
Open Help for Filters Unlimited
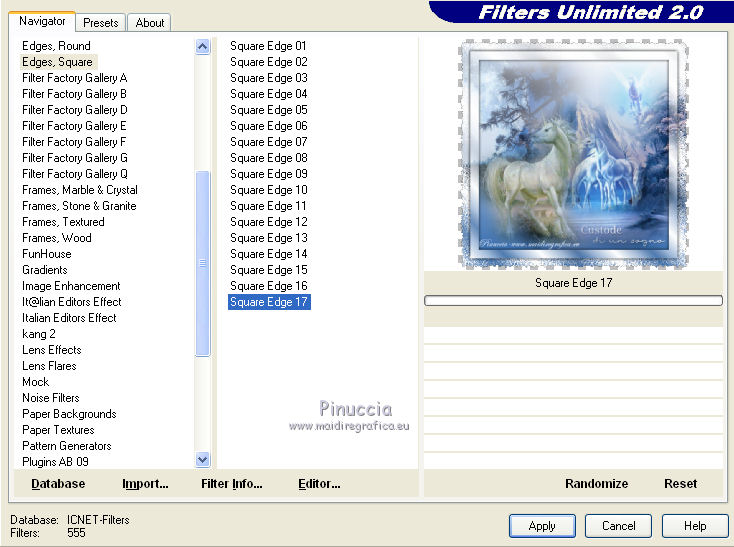coord(695,526)
